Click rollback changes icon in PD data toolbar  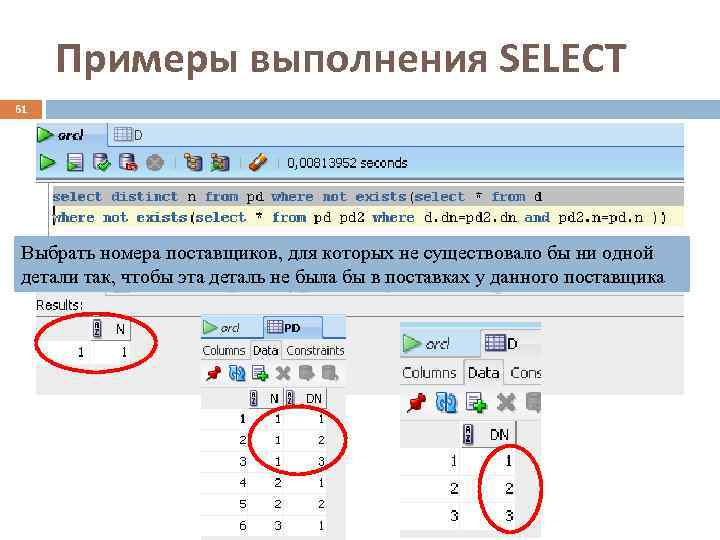330,373
